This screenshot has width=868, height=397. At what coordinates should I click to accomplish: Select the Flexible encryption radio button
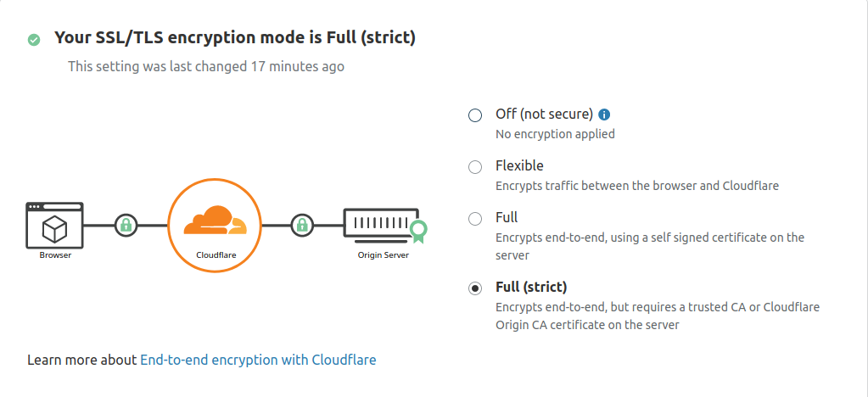pos(475,167)
